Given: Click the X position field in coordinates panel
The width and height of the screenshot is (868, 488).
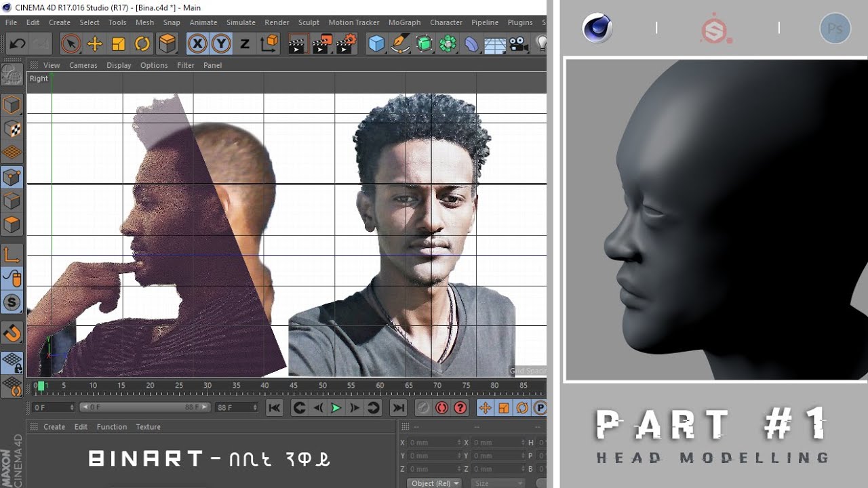Looking at the screenshot, I should (435, 443).
